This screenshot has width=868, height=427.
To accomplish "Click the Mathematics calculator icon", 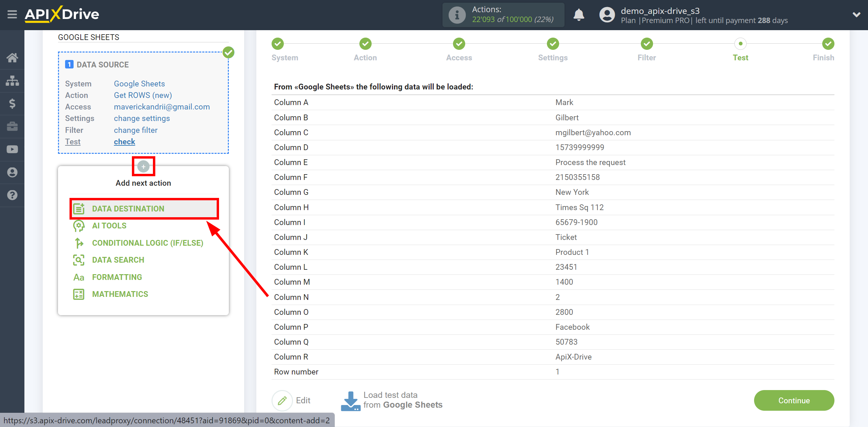I will pyautogui.click(x=79, y=294).
